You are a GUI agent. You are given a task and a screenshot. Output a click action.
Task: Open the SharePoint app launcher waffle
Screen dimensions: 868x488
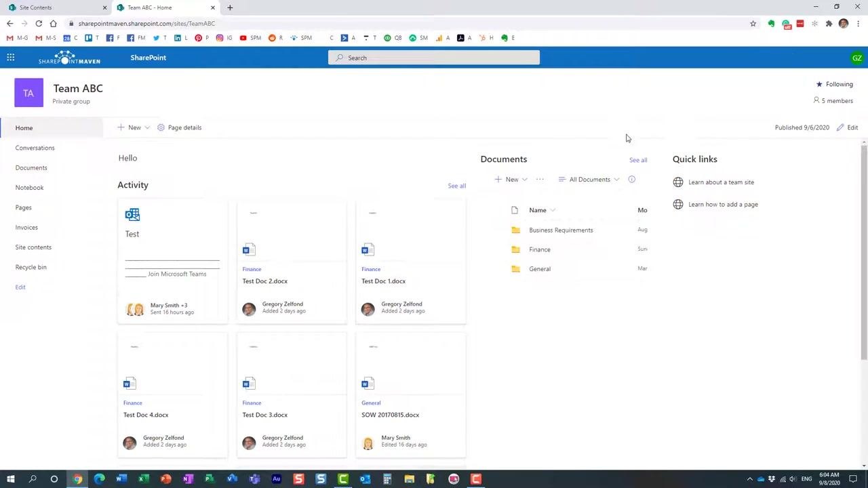(11, 58)
